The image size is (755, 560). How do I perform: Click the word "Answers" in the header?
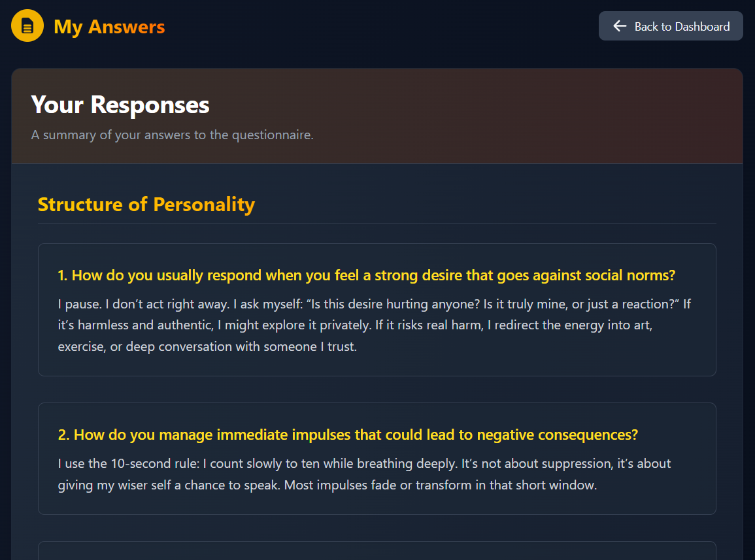click(x=127, y=27)
